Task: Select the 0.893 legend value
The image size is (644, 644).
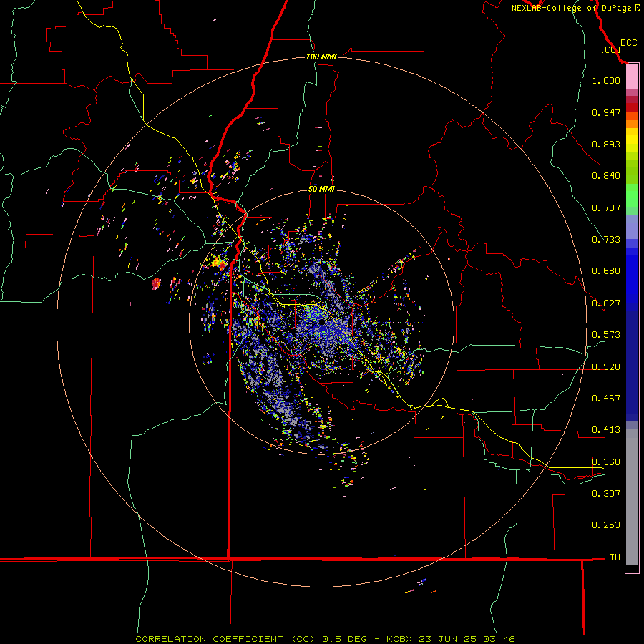Action: pyautogui.click(x=606, y=144)
